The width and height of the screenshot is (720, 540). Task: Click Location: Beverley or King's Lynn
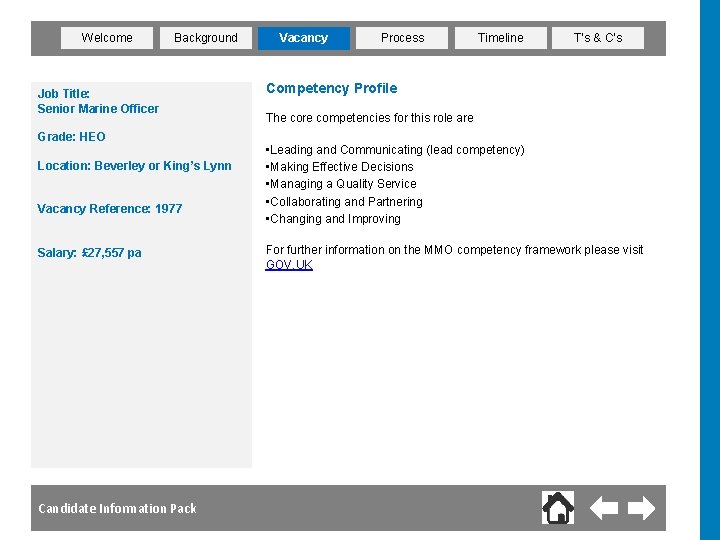(134, 166)
